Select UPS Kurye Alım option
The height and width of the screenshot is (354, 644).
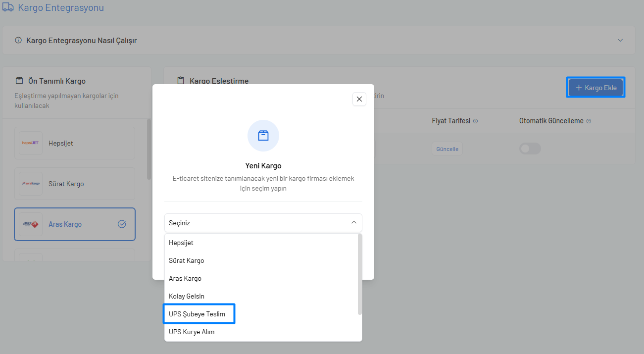tap(261, 332)
